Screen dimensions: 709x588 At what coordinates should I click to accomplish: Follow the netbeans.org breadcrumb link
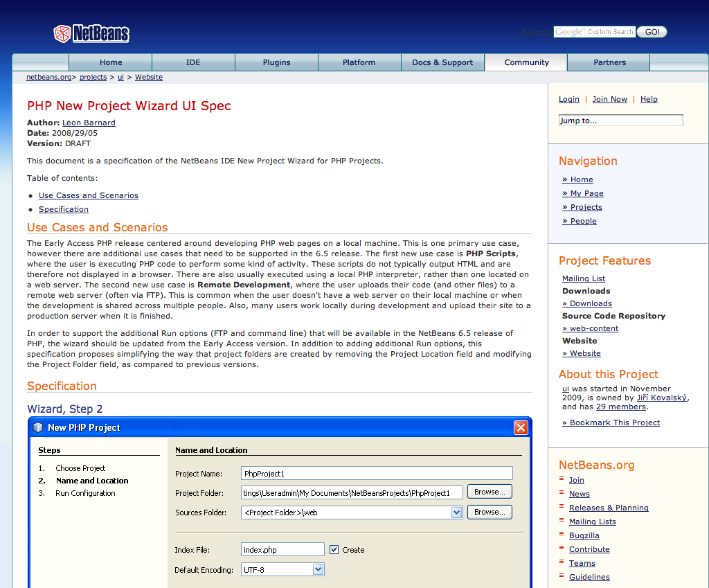pos(49,77)
